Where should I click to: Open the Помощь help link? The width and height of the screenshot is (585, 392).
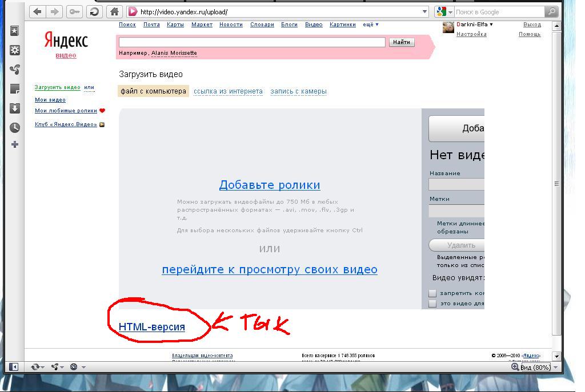[x=530, y=34]
